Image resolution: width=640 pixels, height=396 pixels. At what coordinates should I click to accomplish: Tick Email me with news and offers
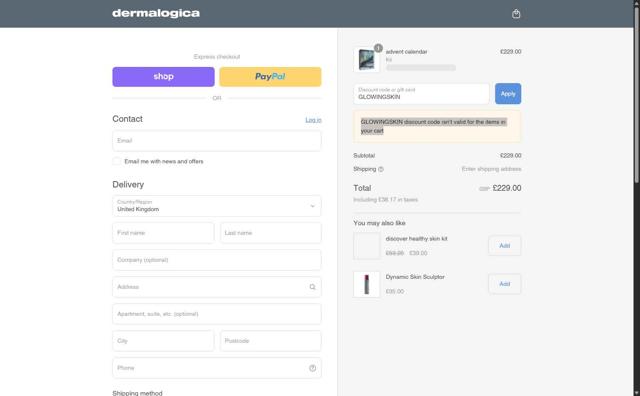tap(117, 161)
